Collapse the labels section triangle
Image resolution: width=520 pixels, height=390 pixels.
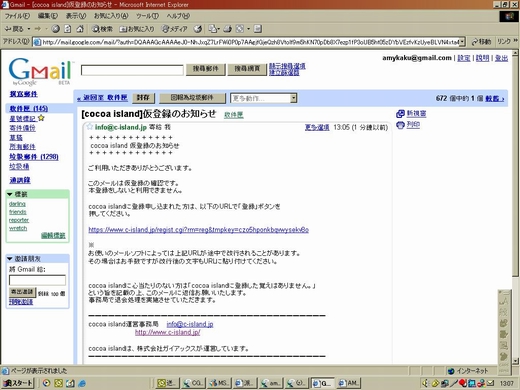click(x=10, y=194)
